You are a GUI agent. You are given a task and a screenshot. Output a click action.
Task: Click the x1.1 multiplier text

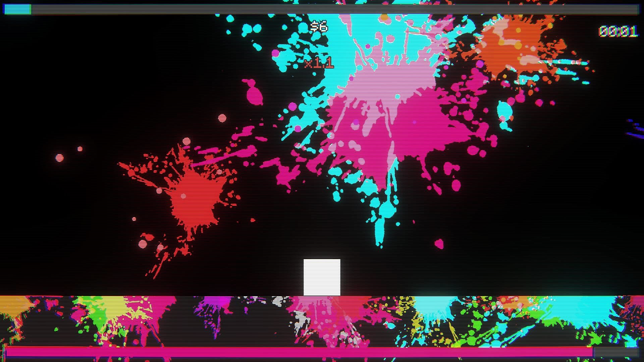tap(318, 63)
